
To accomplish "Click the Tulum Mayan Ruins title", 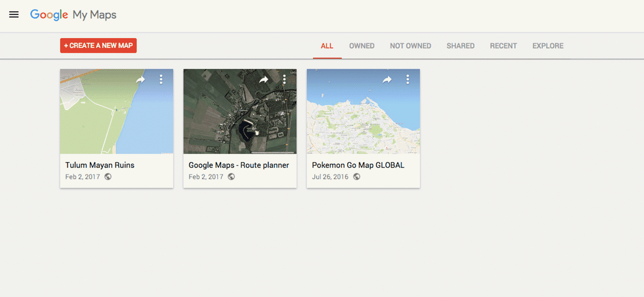I will [x=100, y=165].
